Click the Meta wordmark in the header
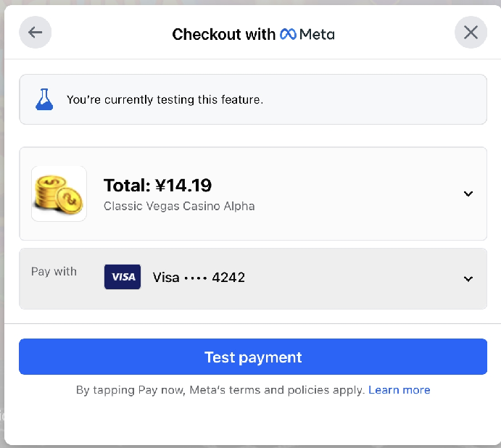This screenshot has height=448, width=501. coord(317,34)
